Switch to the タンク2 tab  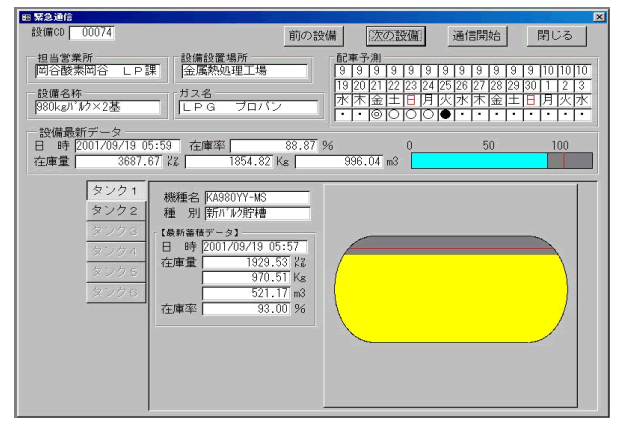click(116, 210)
